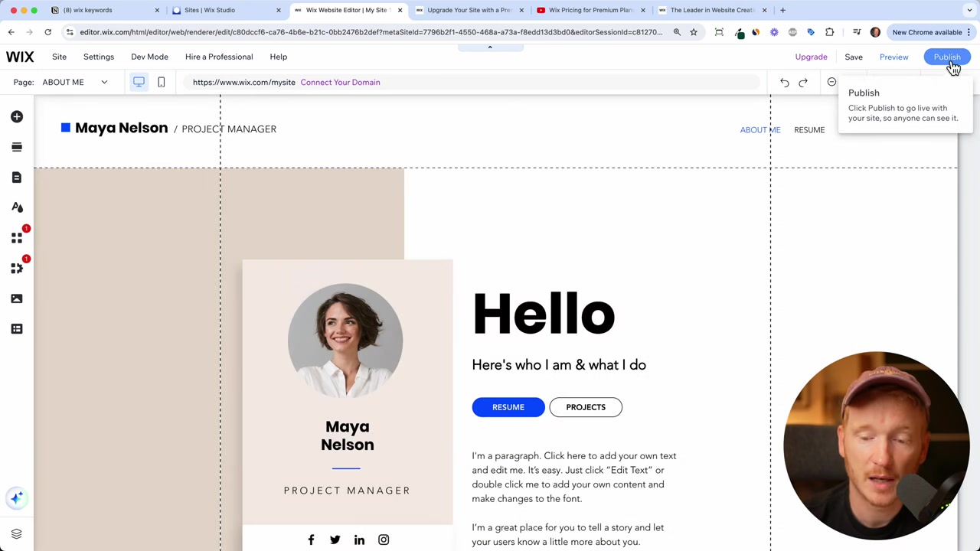Click the LinkedIn social icon
Viewport: 980px width, 551px height.
pos(359,540)
